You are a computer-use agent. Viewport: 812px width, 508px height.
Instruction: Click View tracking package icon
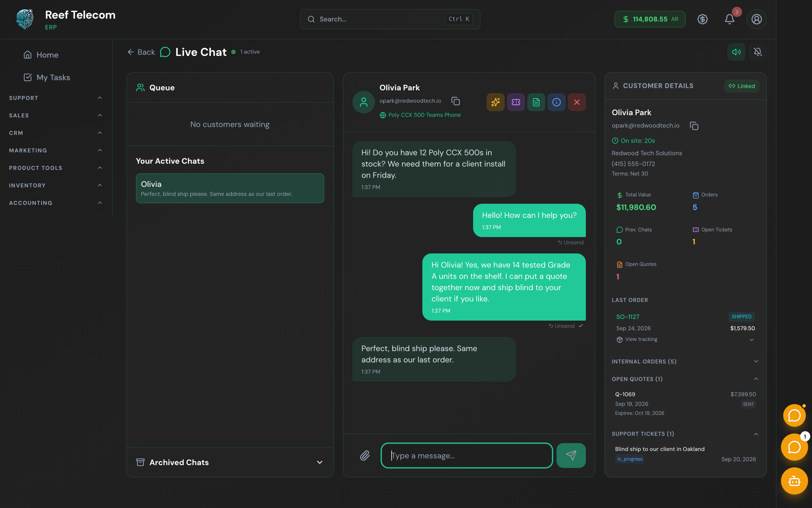coord(619,339)
